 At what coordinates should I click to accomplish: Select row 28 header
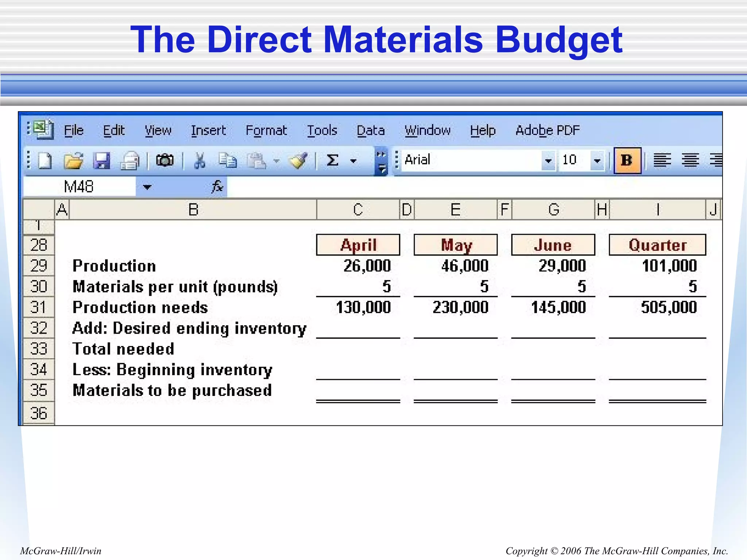pyautogui.click(x=39, y=245)
